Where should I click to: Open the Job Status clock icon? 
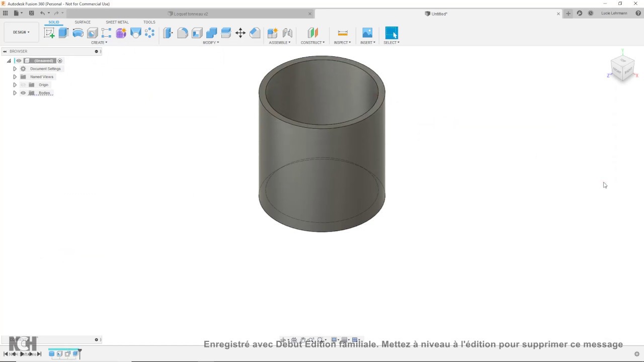(x=591, y=14)
